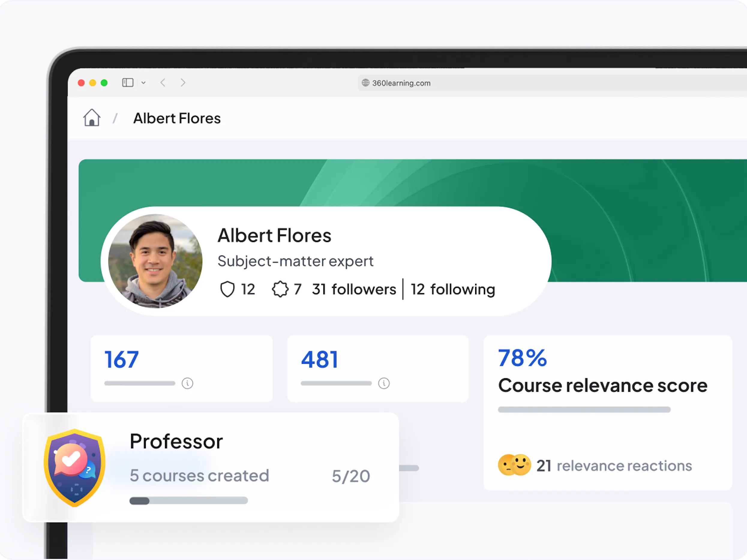Click the Course relevance score heading
The width and height of the screenshot is (747, 560).
click(603, 385)
